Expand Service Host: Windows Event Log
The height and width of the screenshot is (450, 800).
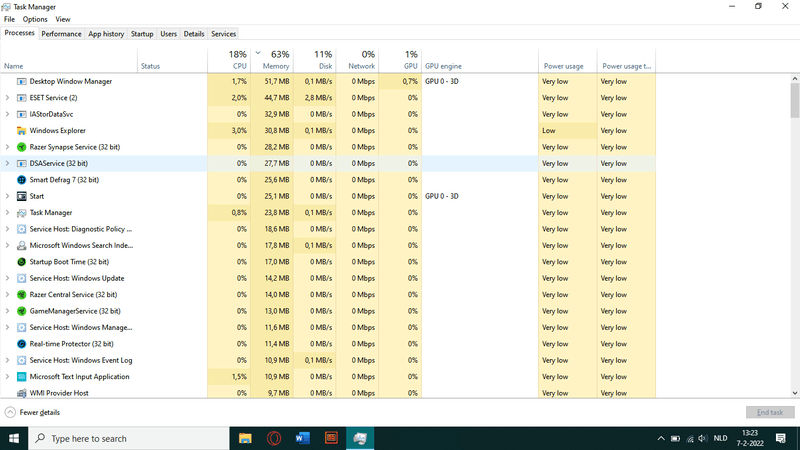click(7, 360)
